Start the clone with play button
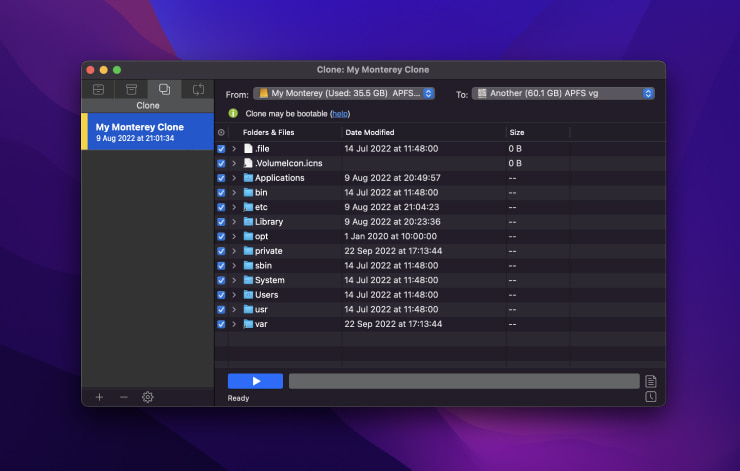 pyautogui.click(x=255, y=381)
